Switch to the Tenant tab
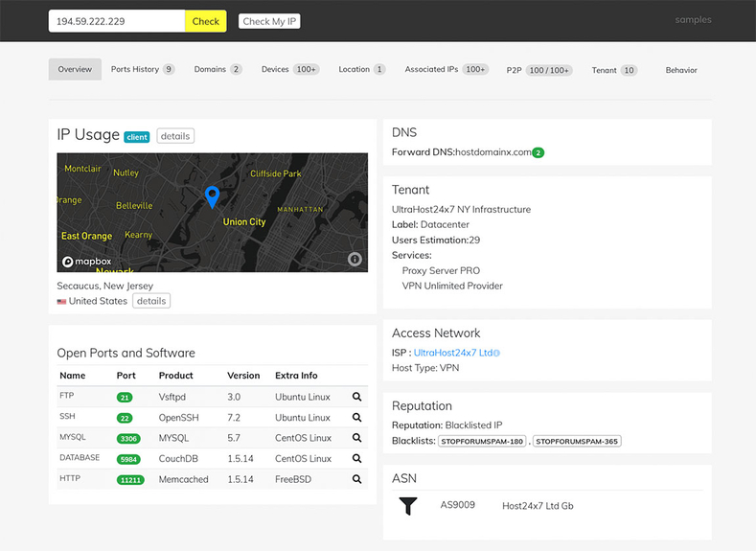This screenshot has width=756, height=551. tap(615, 70)
